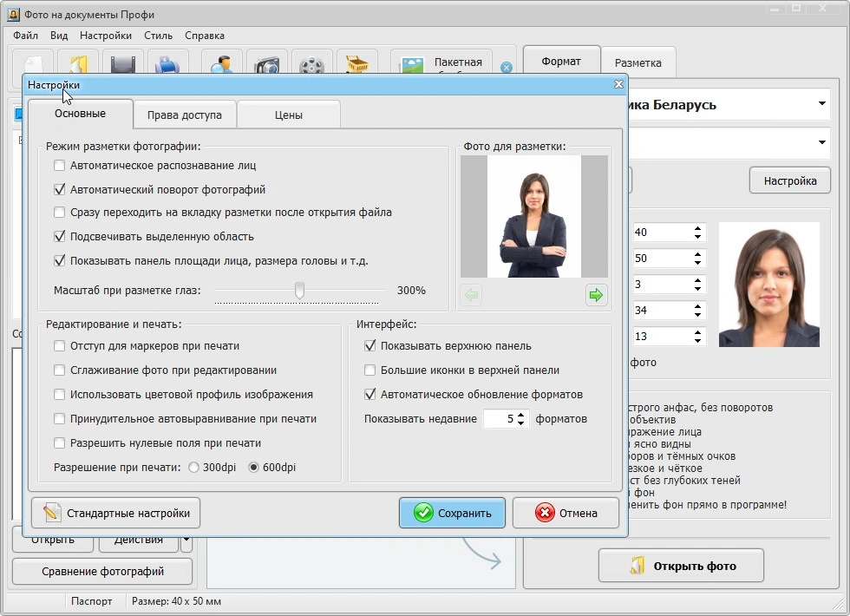Increase the value 13 using up arrow

pyautogui.click(x=697, y=332)
